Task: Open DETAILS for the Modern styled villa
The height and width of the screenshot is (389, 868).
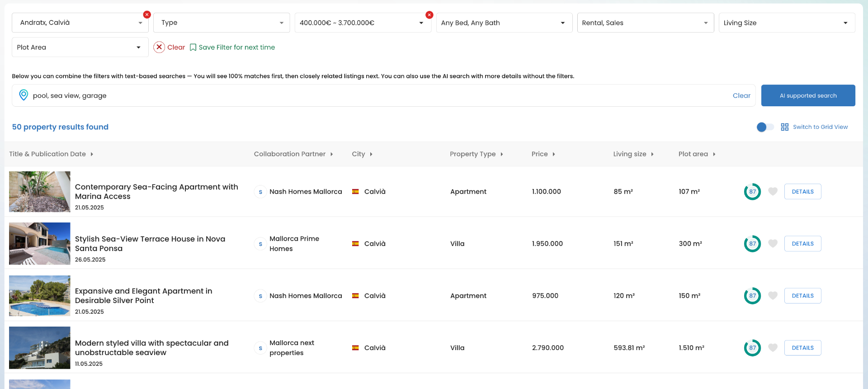Action: [x=802, y=348]
